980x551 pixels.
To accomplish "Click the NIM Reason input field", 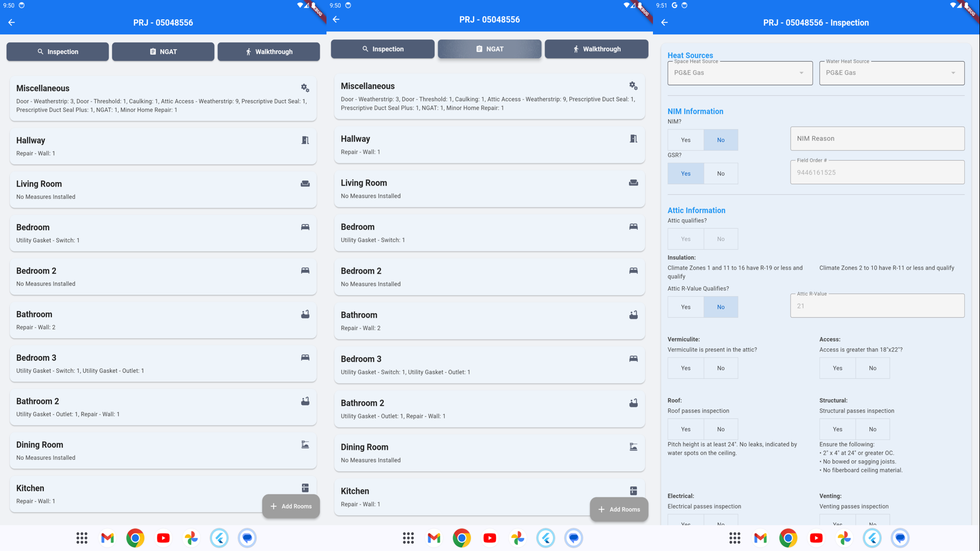I will point(877,139).
